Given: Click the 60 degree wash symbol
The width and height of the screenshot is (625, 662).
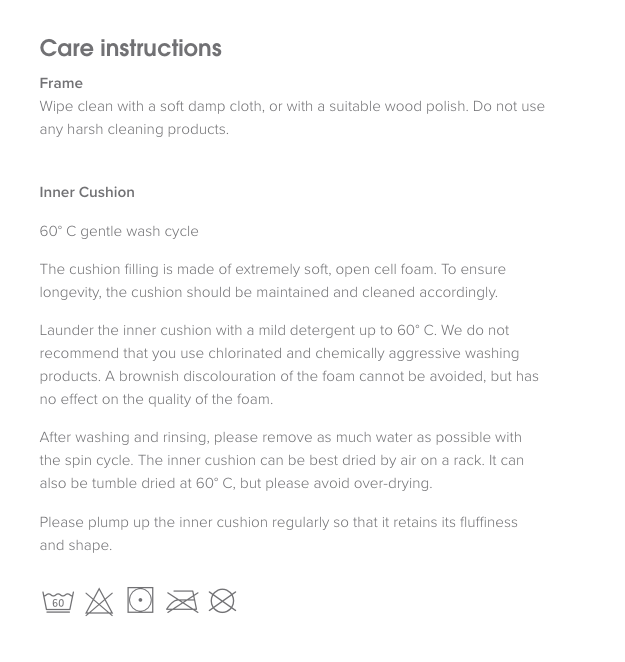Looking at the screenshot, I should [58, 601].
